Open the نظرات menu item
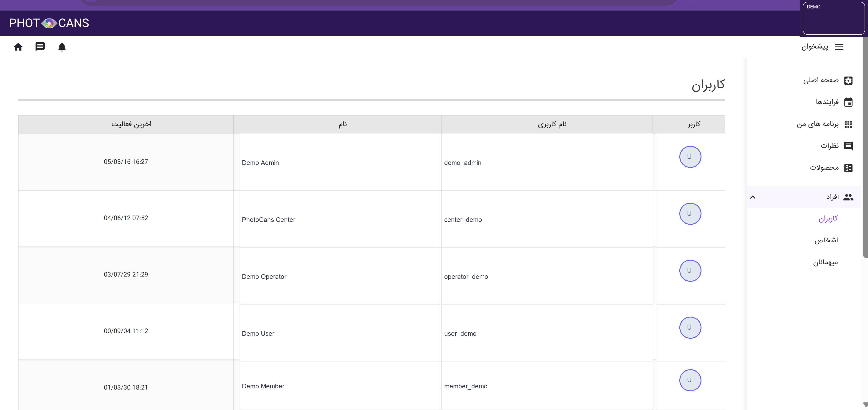The width and height of the screenshot is (868, 410). [x=829, y=146]
